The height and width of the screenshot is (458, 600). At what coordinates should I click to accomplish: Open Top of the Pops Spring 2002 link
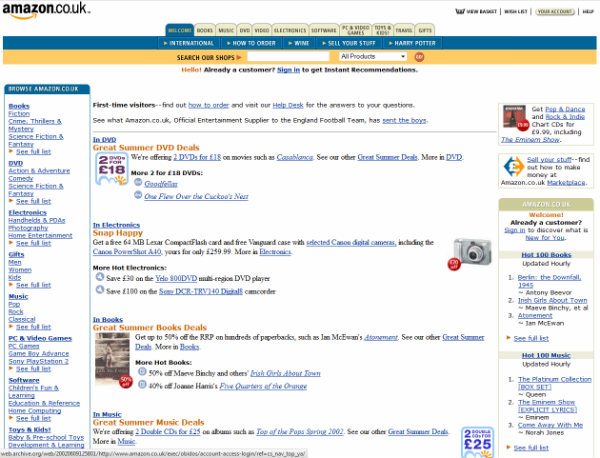[300, 432]
